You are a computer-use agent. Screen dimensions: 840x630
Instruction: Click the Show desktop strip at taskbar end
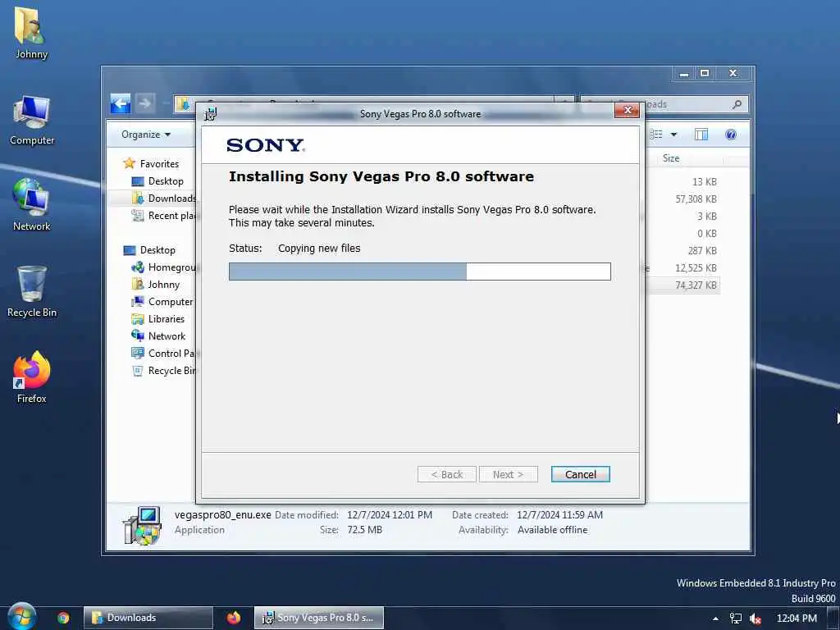tap(833, 619)
